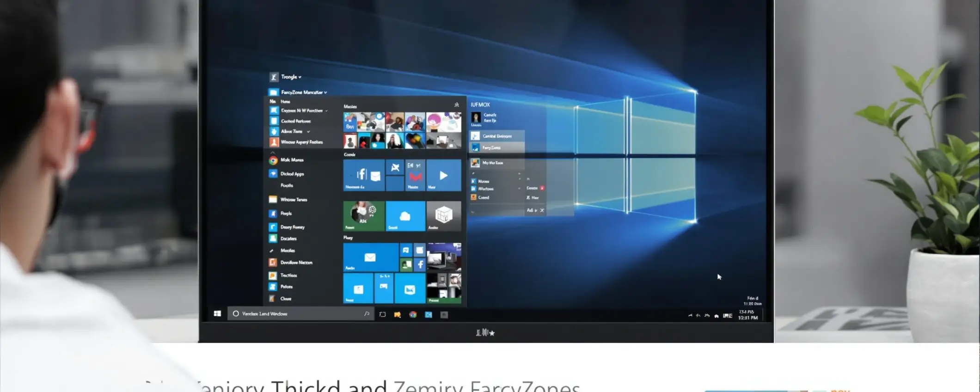
Task: Click the play arrow tile
Action: [x=443, y=175]
